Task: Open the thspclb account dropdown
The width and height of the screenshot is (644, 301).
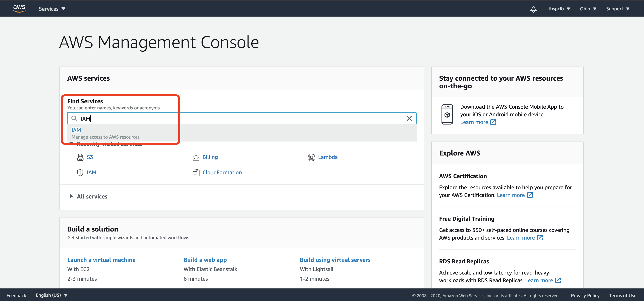Action: 559,9
